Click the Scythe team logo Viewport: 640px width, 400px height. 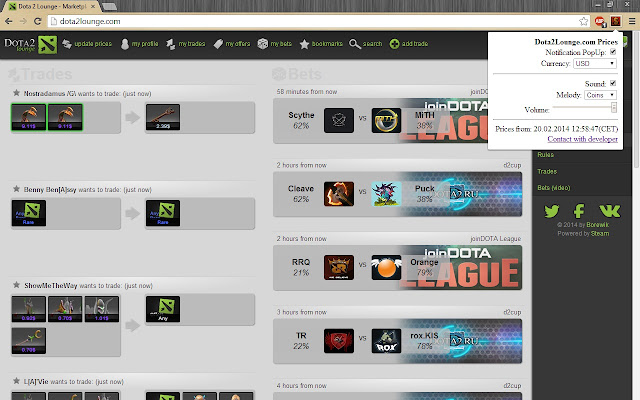339,120
